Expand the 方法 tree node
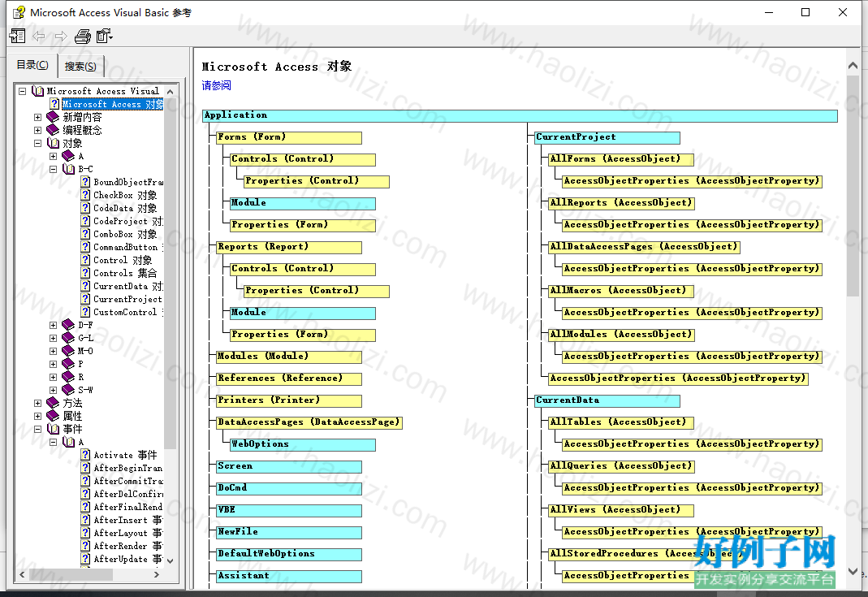 click(37, 403)
